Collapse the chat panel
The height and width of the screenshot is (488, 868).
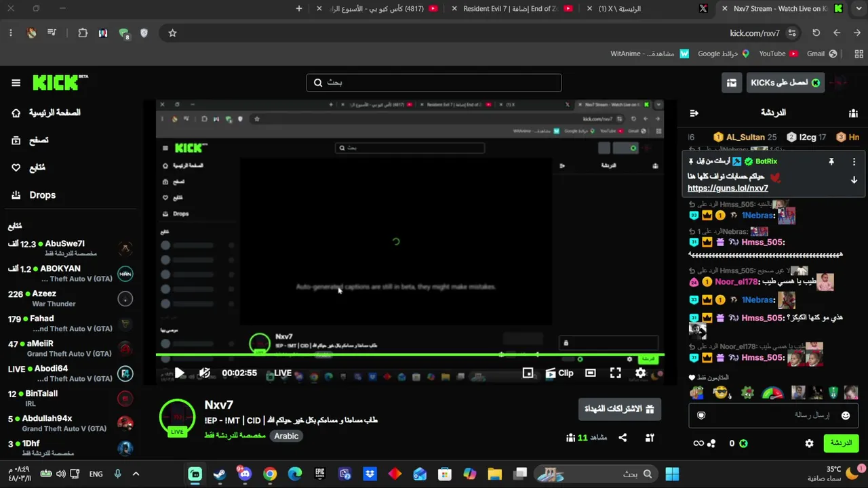693,113
